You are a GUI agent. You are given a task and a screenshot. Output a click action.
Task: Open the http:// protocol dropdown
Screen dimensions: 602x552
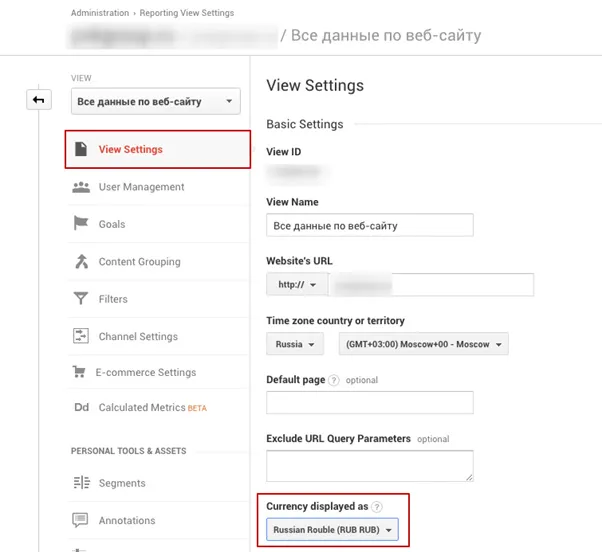tap(297, 284)
